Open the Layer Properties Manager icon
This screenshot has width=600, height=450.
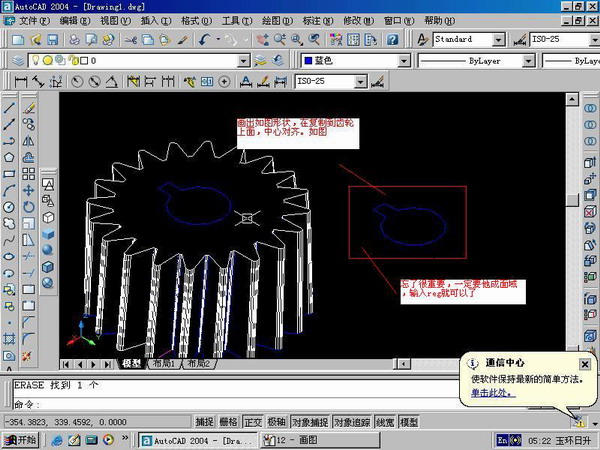pyautogui.click(x=18, y=60)
